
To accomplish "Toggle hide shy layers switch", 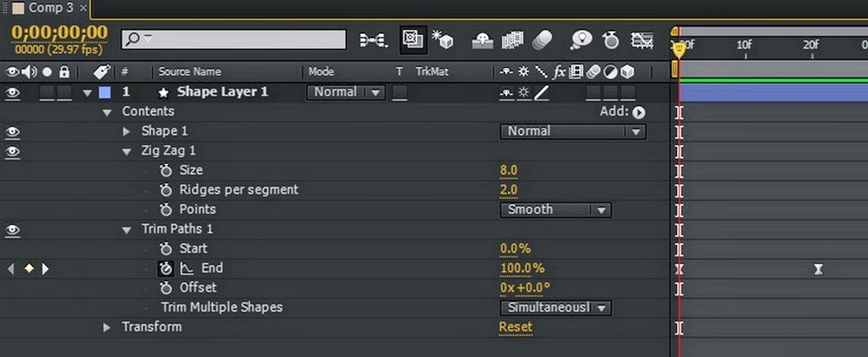I will [483, 40].
